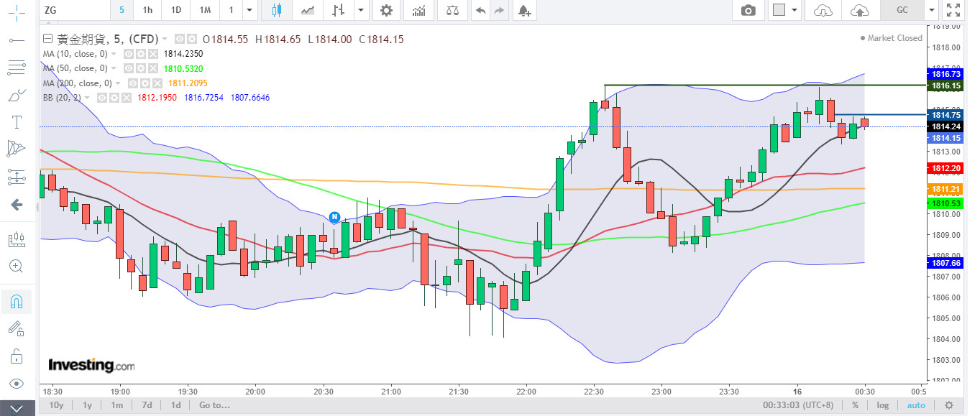Expand the time interval dropdown arrow

[x=249, y=10]
